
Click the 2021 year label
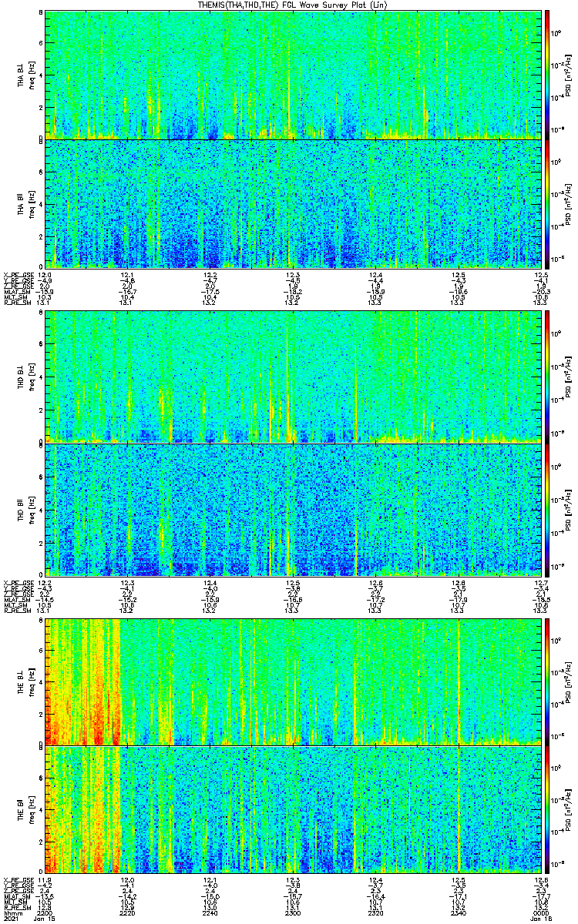[x=11, y=917]
